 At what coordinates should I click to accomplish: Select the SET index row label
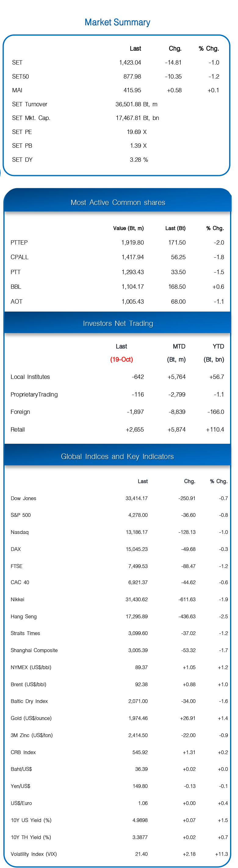tap(17, 63)
